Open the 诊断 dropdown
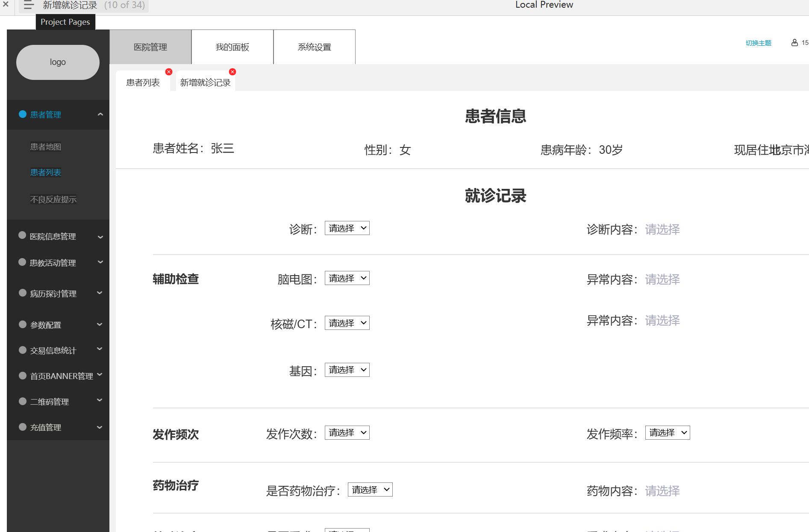 (x=347, y=228)
